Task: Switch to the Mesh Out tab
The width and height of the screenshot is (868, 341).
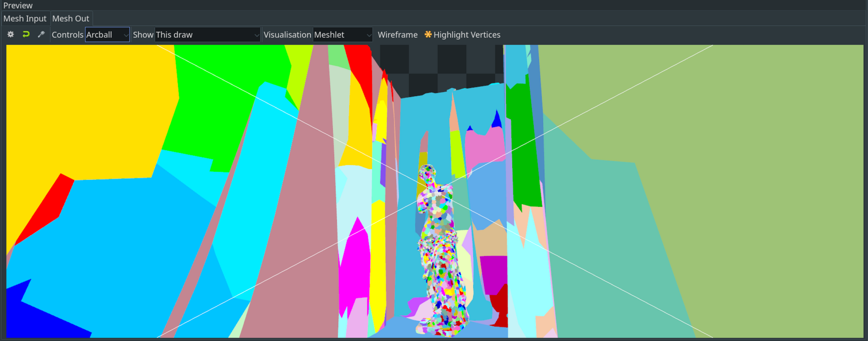Action: pos(71,18)
